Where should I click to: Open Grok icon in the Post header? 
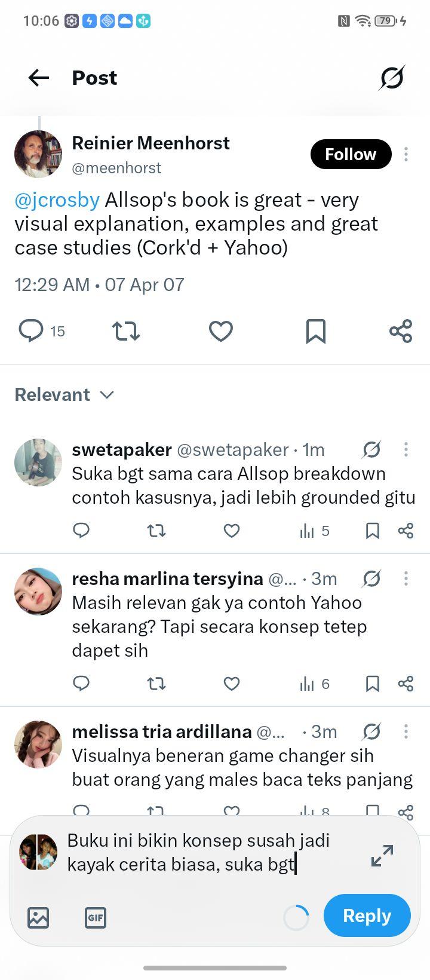tap(392, 78)
